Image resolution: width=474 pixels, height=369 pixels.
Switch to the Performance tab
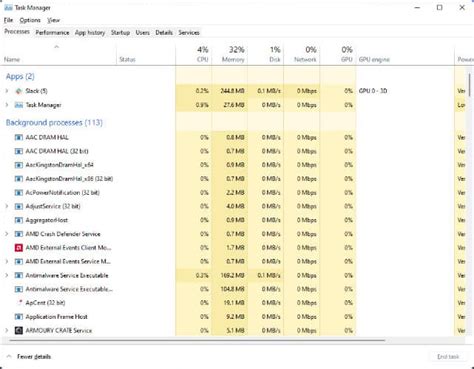coord(52,33)
